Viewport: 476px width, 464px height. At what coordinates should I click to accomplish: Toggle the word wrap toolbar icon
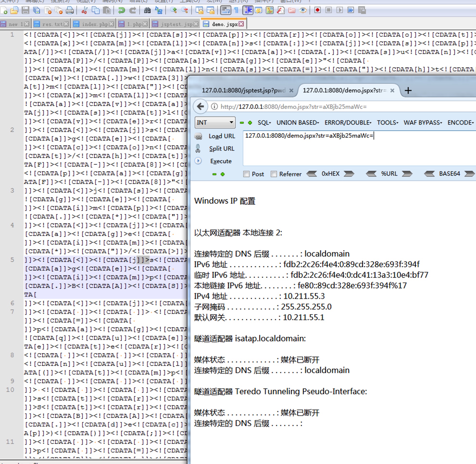tap(225, 10)
